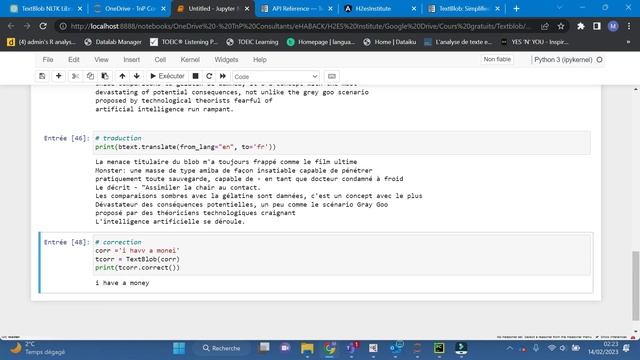Show more bookmarks chevron
Image resolution: width=640 pixels, height=360 pixels.
[629, 42]
